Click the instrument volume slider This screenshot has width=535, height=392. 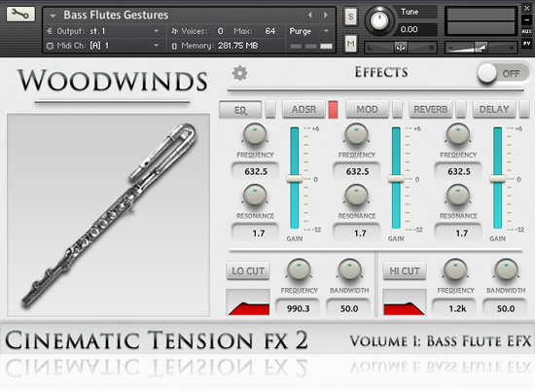(481, 48)
